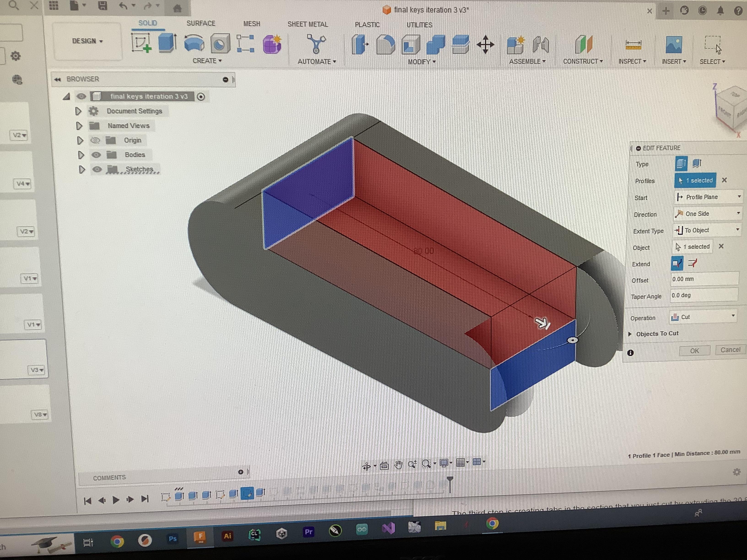Click the Taper Angle input field
Screen dimensions: 747x560
(704, 295)
